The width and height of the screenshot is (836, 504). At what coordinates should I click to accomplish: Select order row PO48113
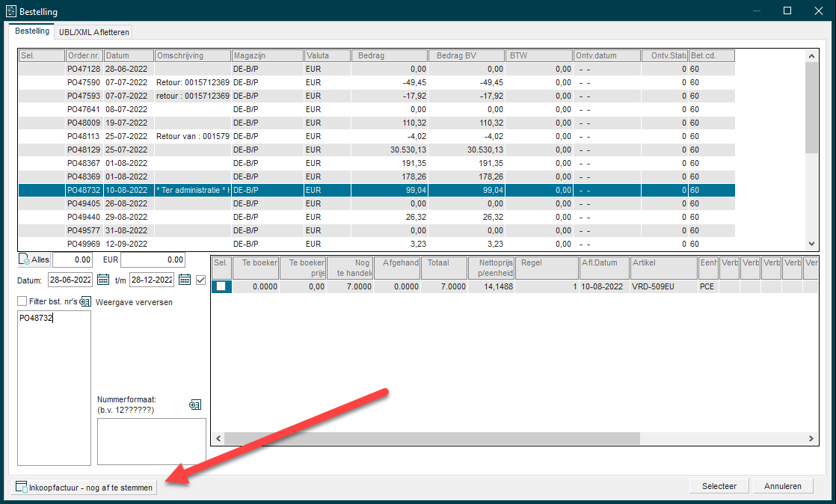point(376,136)
